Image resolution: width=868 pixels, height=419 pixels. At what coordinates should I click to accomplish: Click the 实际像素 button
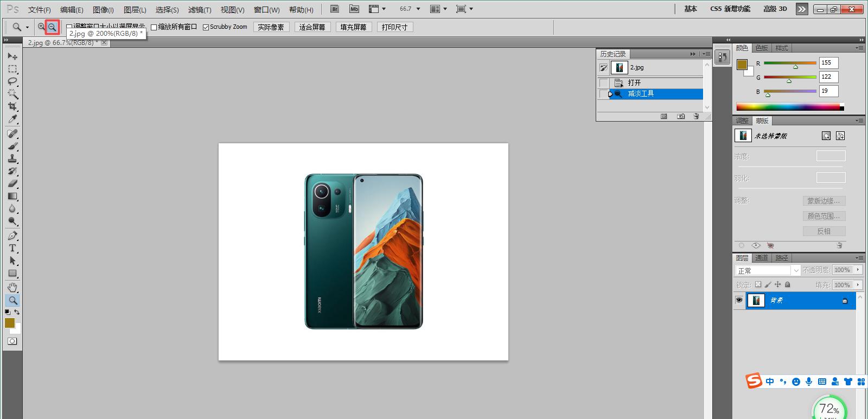271,27
